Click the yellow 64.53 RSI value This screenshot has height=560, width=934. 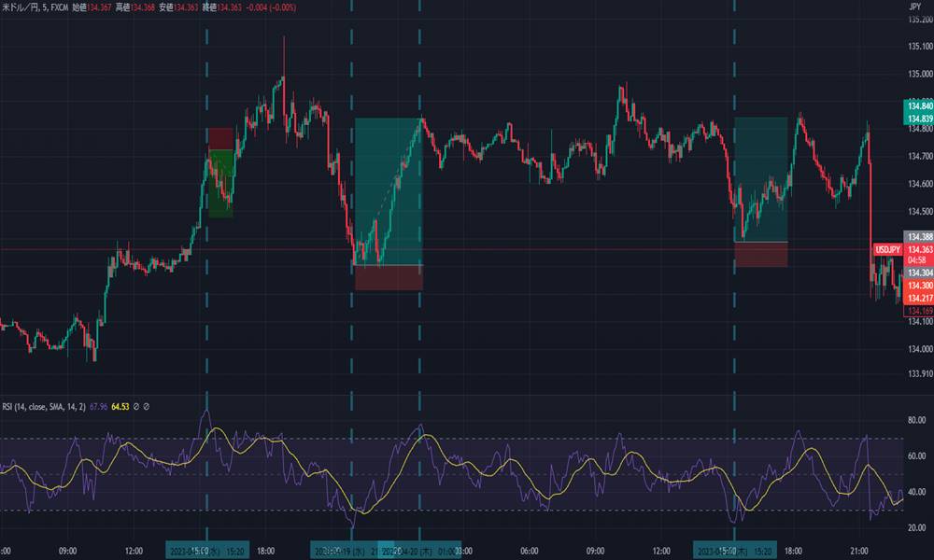click(x=120, y=406)
